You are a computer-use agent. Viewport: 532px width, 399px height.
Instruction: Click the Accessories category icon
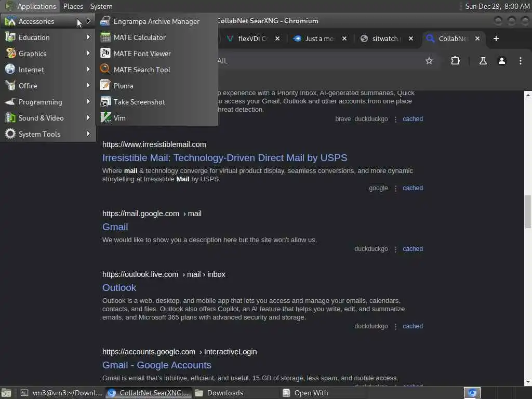click(x=10, y=21)
